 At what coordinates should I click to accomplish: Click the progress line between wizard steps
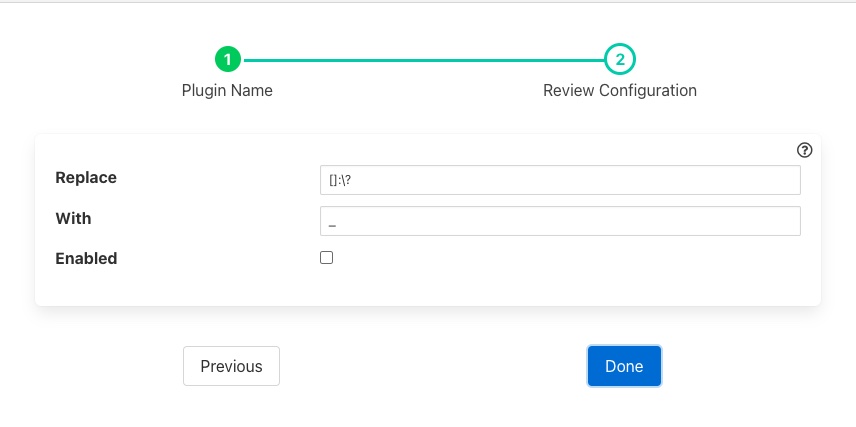coord(423,60)
